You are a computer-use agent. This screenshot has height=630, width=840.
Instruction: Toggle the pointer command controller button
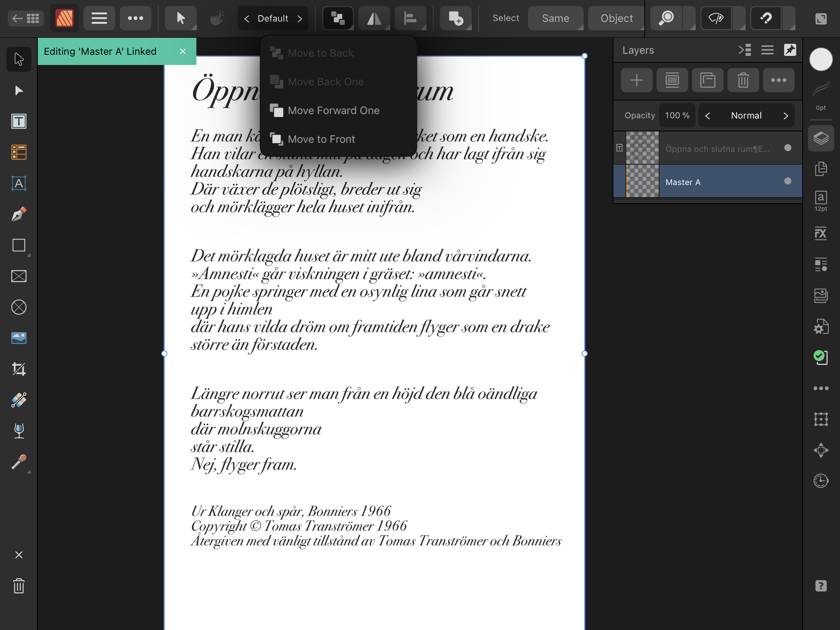(181, 18)
